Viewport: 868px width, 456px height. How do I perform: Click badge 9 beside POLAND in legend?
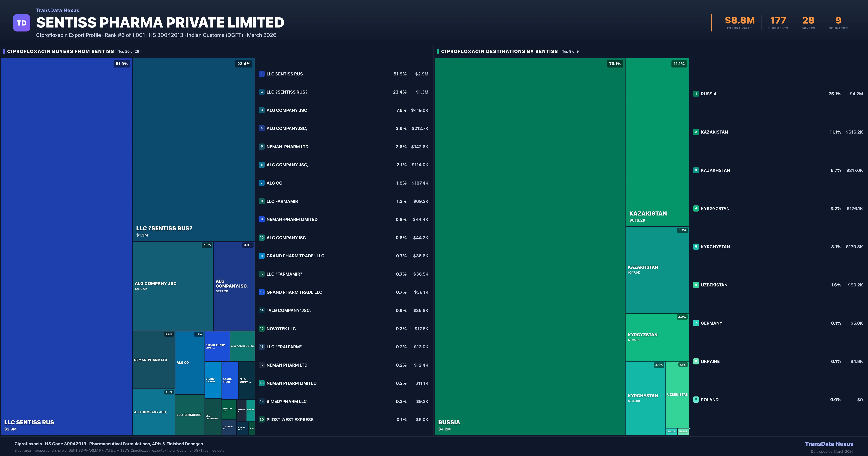pos(696,400)
